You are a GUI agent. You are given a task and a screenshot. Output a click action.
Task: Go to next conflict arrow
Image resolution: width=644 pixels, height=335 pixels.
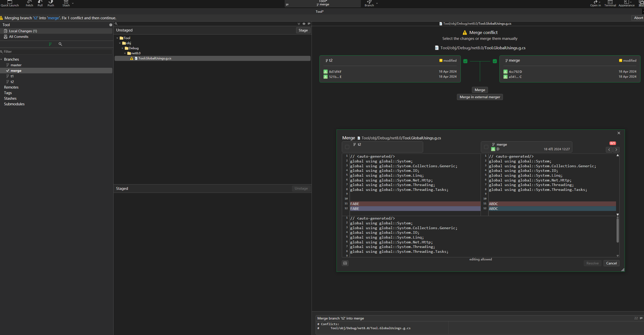click(616, 150)
